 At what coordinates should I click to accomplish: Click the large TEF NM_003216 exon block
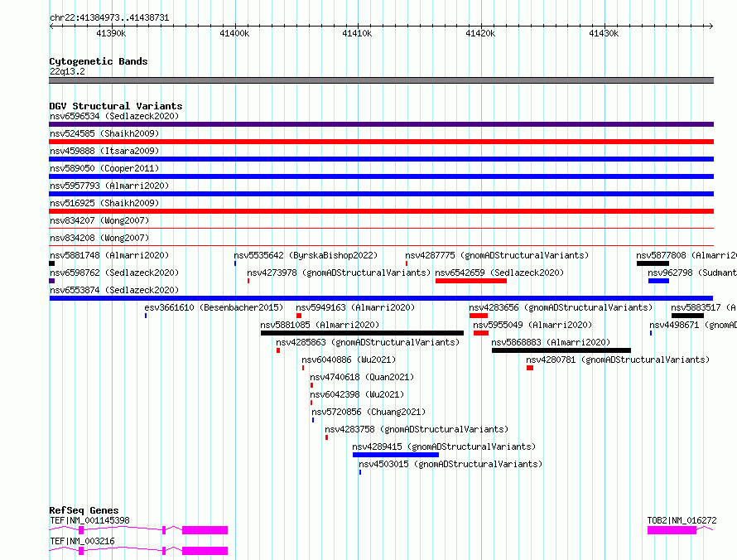tap(205, 551)
